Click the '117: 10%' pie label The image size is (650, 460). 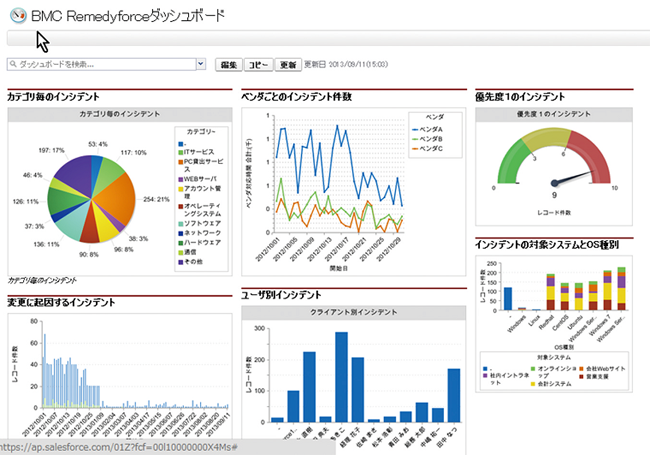(x=133, y=153)
